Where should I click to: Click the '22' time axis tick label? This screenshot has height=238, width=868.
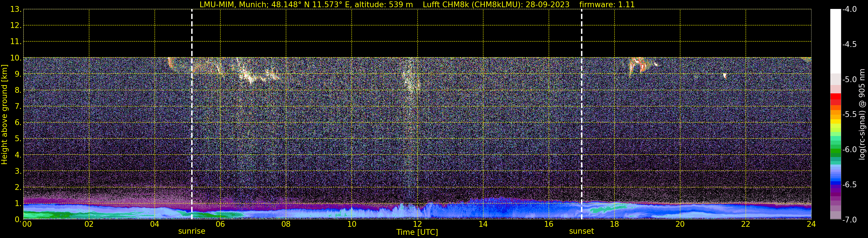pos(746,224)
